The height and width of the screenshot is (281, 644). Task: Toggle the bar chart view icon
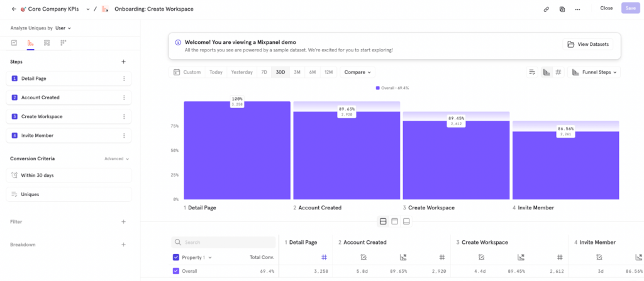pyautogui.click(x=547, y=72)
